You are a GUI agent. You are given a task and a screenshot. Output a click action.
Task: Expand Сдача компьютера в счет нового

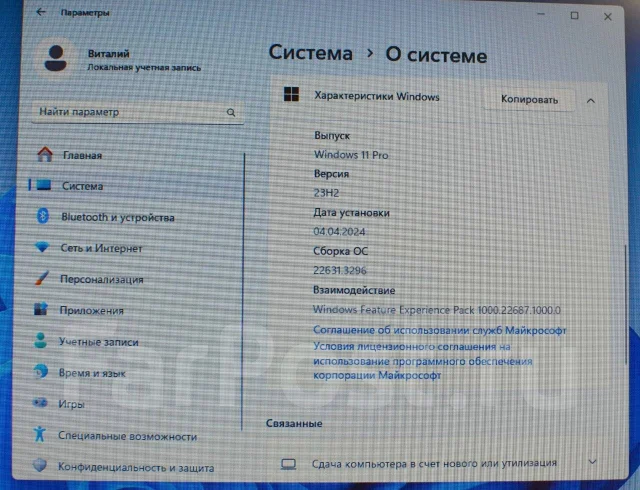593,462
